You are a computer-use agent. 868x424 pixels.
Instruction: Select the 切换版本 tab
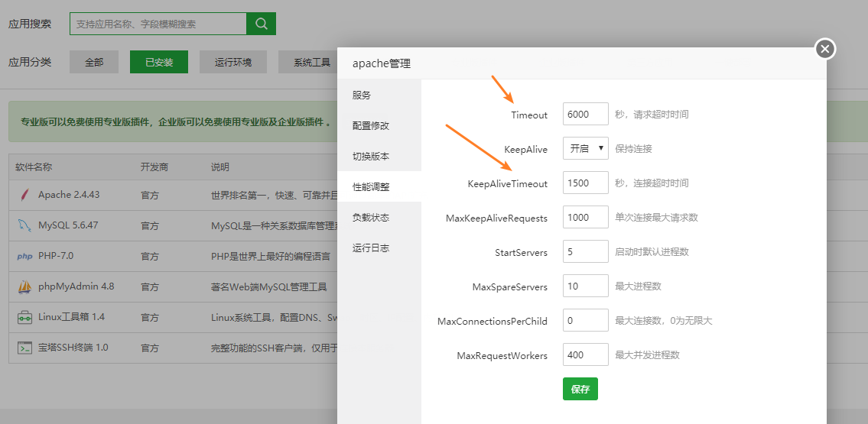[371, 157]
